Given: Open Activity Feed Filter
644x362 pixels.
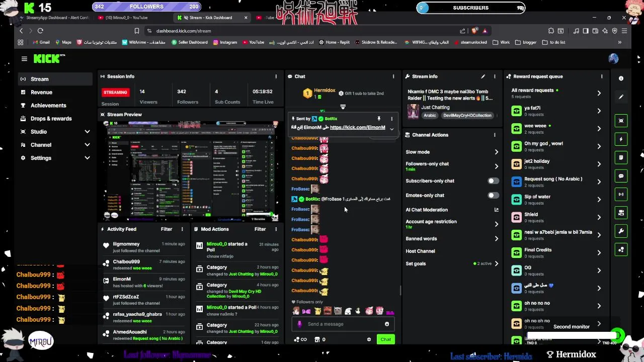Looking at the screenshot, I should [167, 229].
